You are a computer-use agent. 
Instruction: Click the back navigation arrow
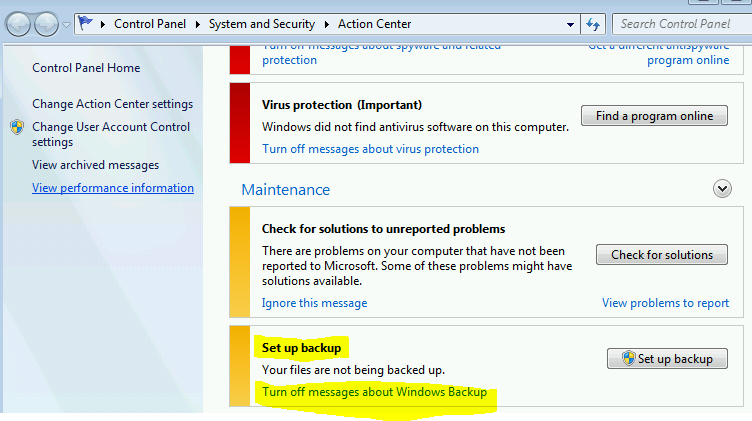click(19, 23)
